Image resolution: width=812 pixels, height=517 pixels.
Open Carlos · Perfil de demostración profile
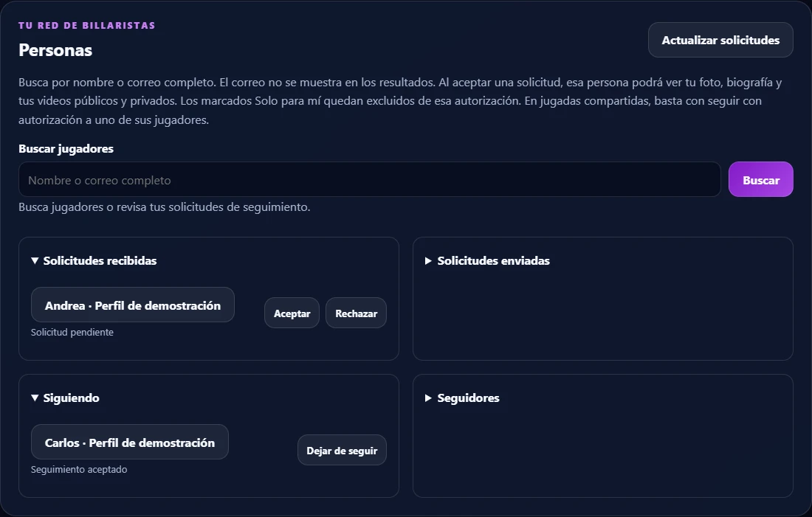[129, 442]
